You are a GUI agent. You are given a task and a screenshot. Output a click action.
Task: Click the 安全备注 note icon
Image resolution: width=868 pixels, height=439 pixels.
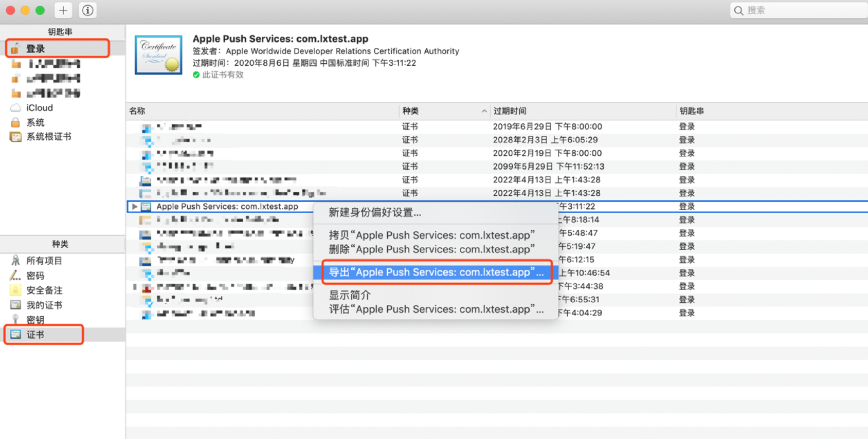(16, 290)
